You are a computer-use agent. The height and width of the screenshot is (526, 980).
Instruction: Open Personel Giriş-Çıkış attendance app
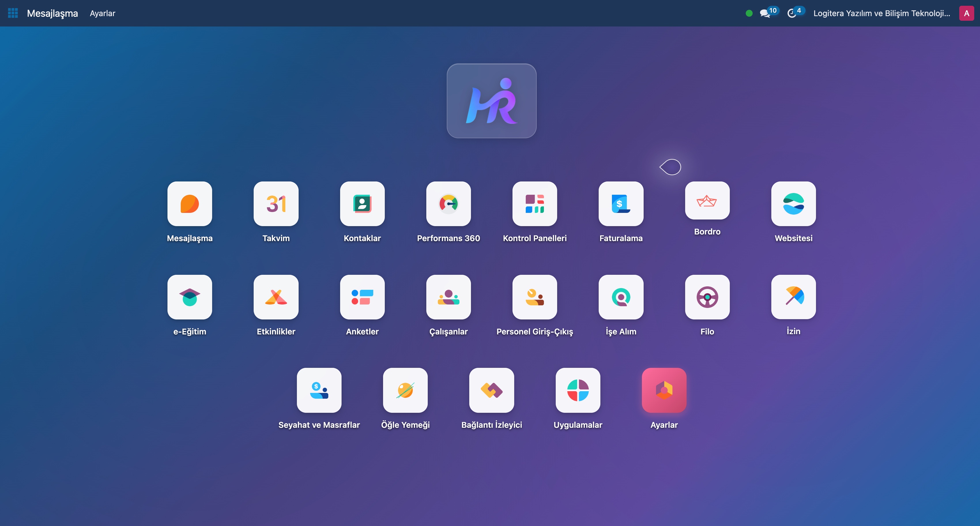point(534,297)
